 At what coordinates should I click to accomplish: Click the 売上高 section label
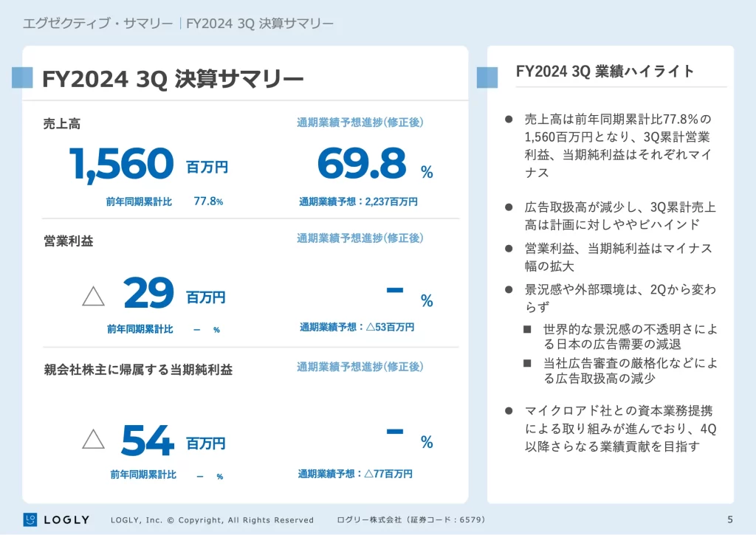coord(62,124)
